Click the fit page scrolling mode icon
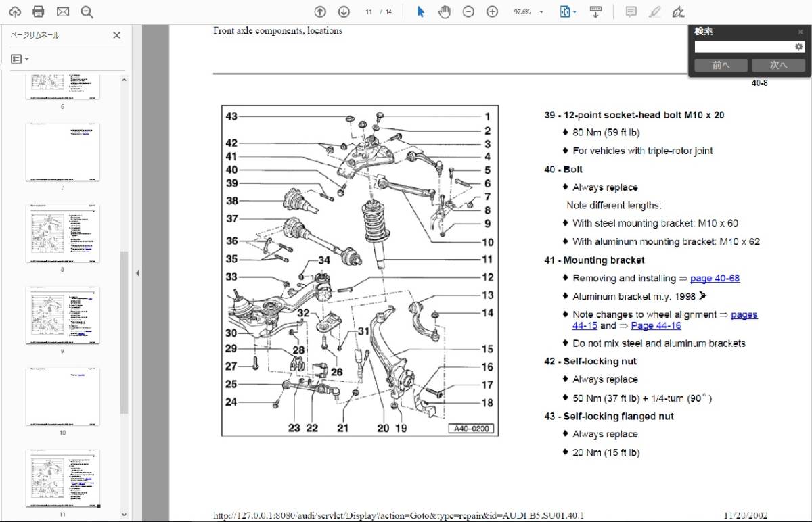Viewport: 812px width, 522px height. tap(565, 11)
